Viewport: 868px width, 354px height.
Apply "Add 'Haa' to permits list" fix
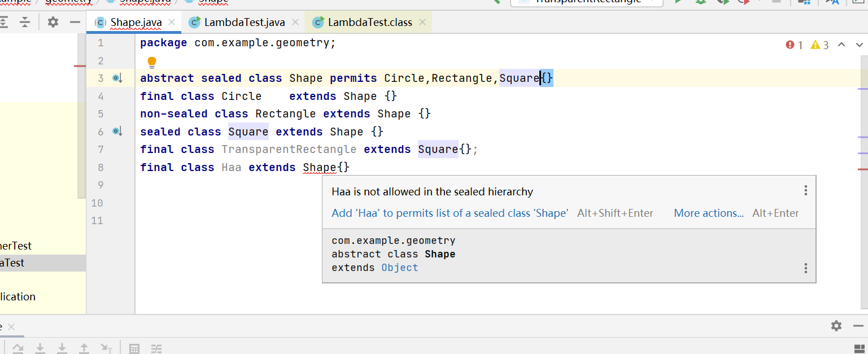tap(450, 213)
